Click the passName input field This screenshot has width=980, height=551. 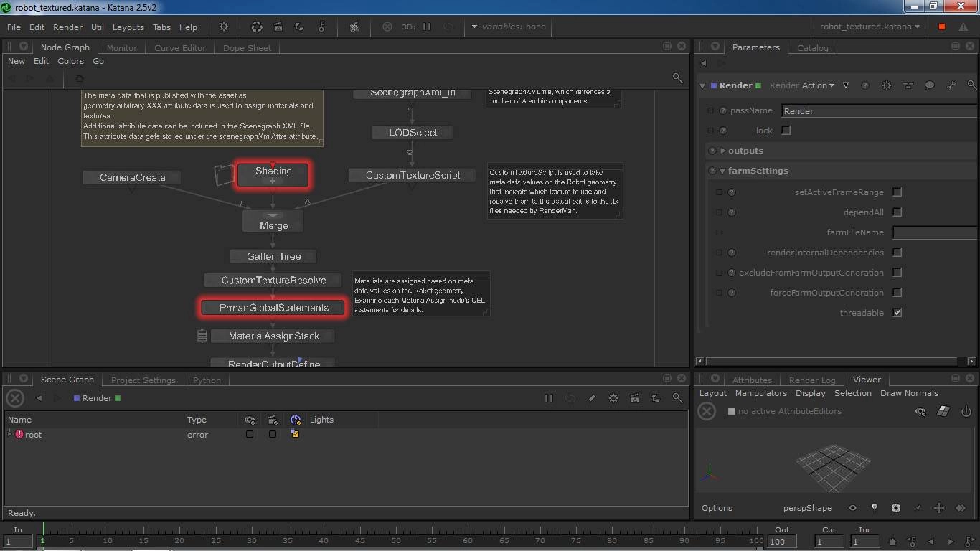[x=879, y=110]
